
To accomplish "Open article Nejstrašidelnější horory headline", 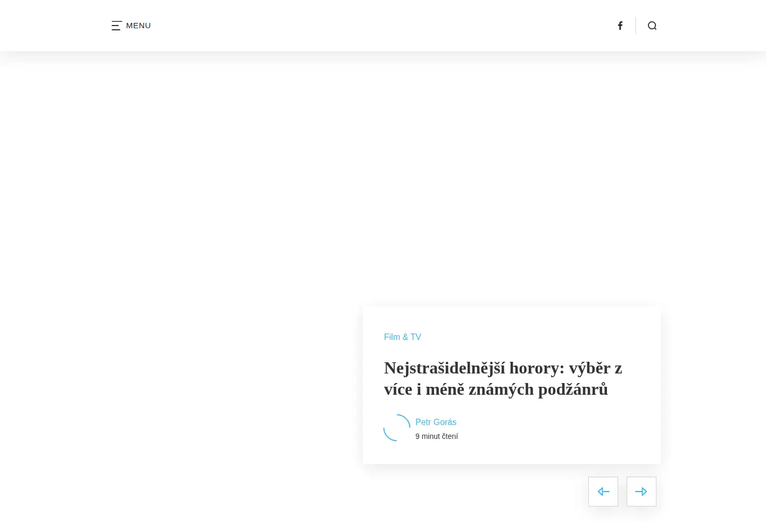I will (503, 378).
